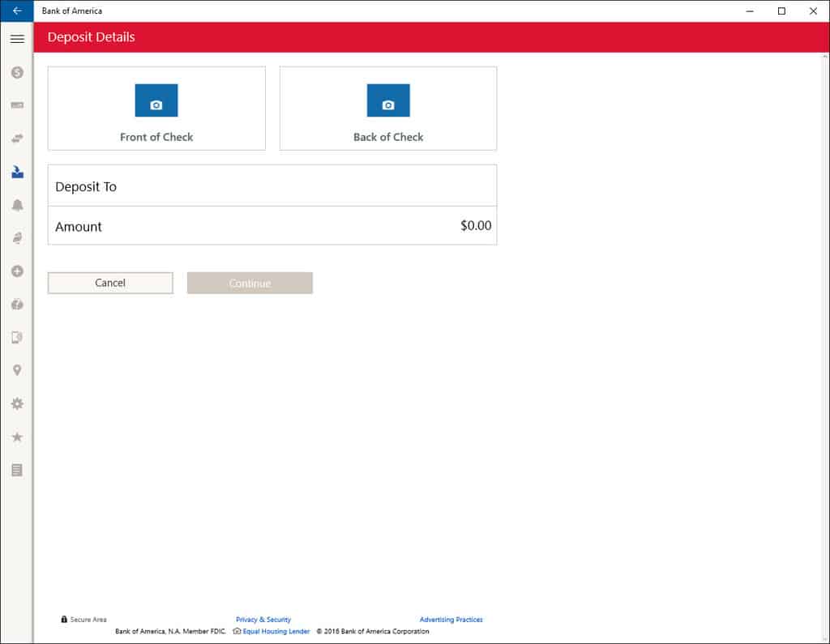830x644 pixels.
Task: Click the copyright Bank of America Corporation text
Action: [373, 631]
